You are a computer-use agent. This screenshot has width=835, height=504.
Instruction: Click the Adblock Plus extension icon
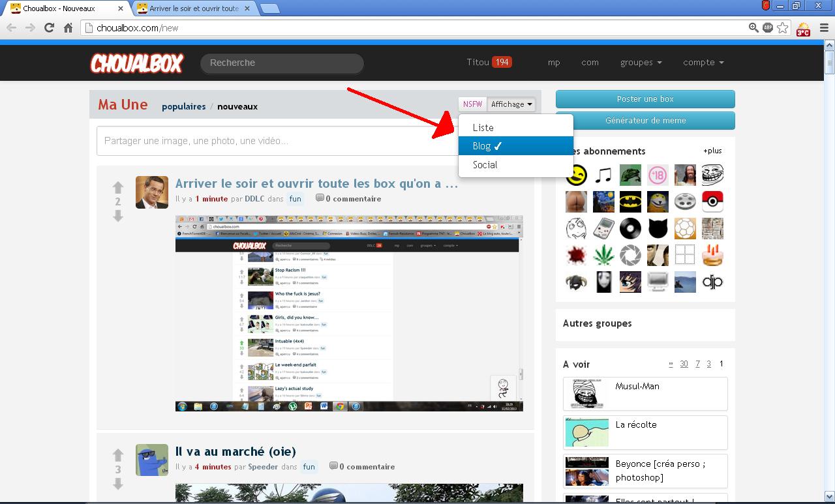pos(768,27)
